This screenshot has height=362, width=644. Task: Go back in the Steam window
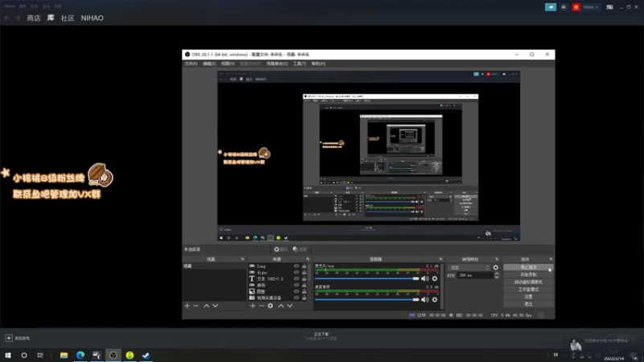click(x=7, y=18)
